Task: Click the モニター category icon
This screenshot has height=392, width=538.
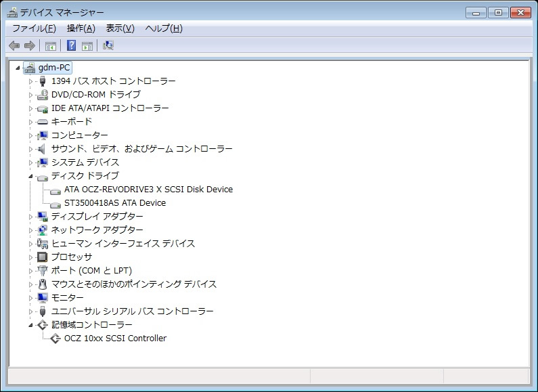Action: (x=43, y=298)
